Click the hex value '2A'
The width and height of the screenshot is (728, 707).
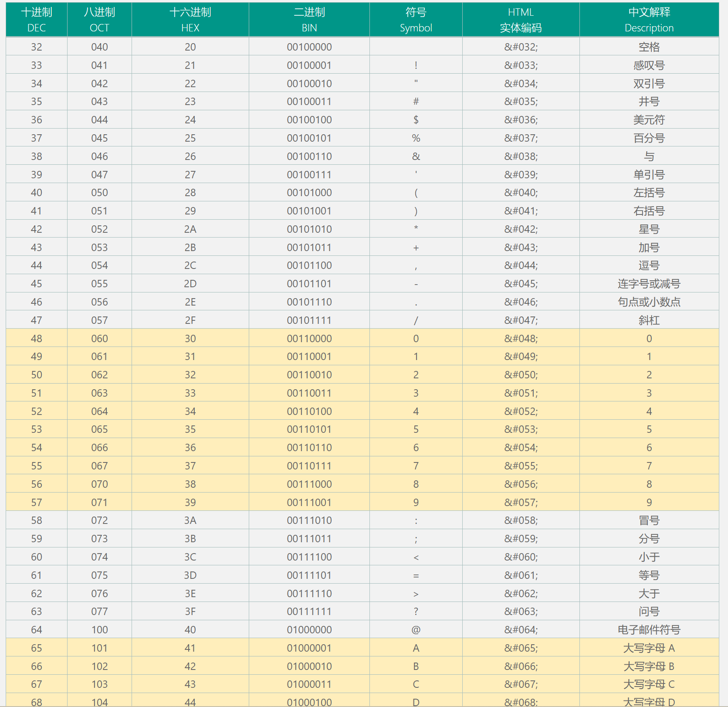pyautogui.click(x=190, y=229)
